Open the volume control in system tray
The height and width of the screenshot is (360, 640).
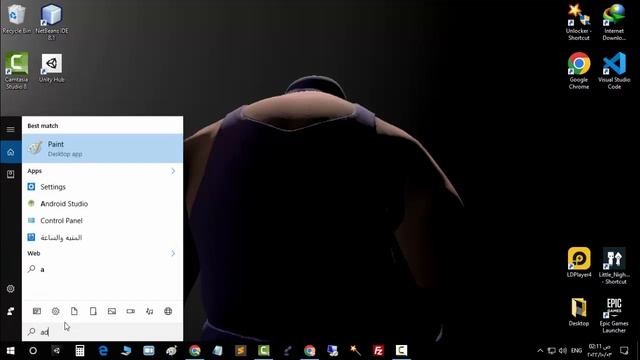[563, 351]
